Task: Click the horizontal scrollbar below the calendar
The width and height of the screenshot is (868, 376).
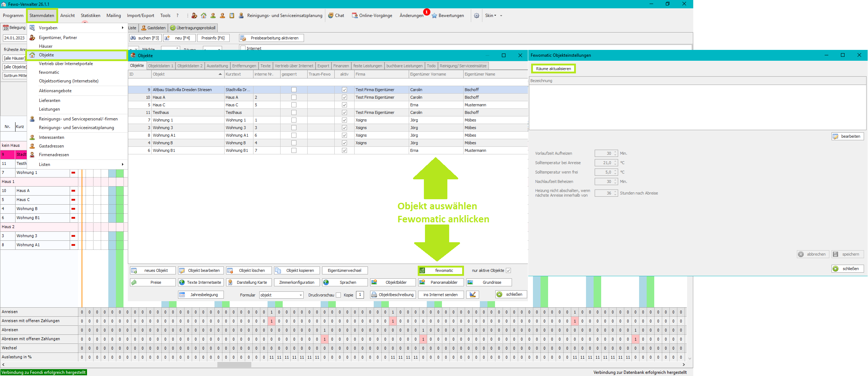Action: (234, 364)
